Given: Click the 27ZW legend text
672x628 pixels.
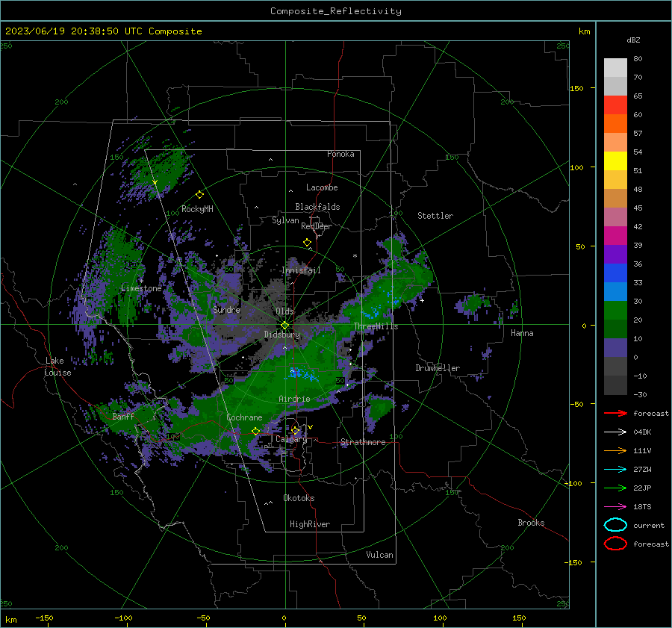Looking at the screenshot, I should [642, 470].
